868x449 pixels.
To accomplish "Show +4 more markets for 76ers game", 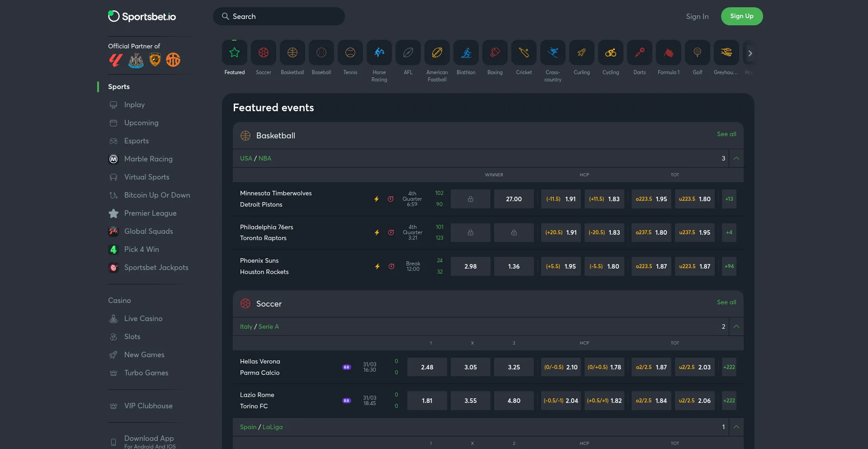I will (729, 232).
